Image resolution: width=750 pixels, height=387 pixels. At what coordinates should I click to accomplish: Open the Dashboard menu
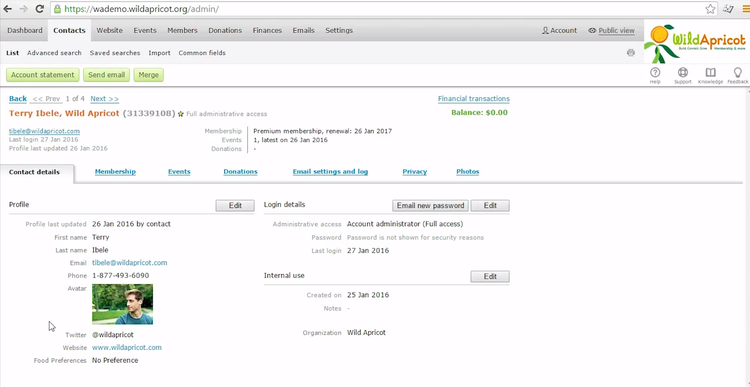point(25,30)
